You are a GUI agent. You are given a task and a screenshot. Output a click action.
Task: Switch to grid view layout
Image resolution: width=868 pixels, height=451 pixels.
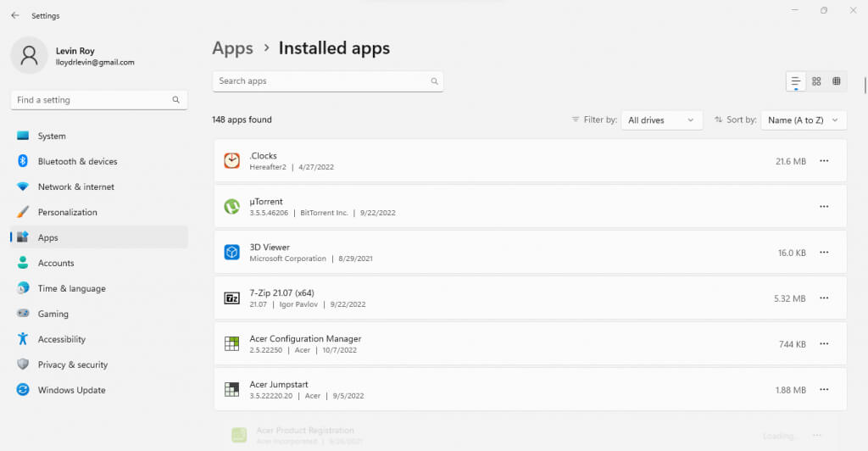tap(816, 81)
